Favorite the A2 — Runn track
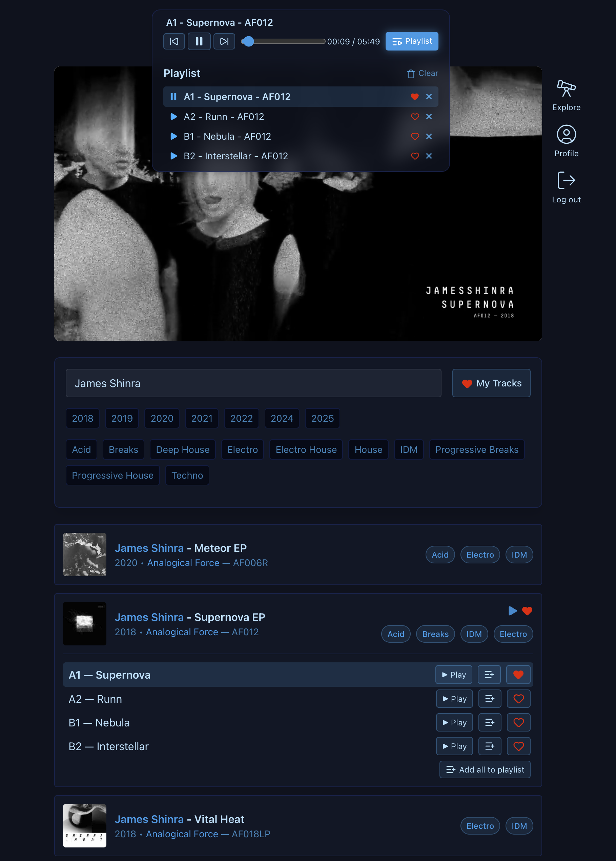 click(x=518, y=699)
